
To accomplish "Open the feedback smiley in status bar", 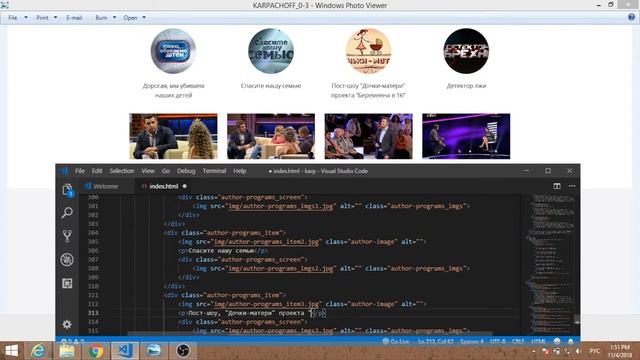I will [x=557, y=341].
